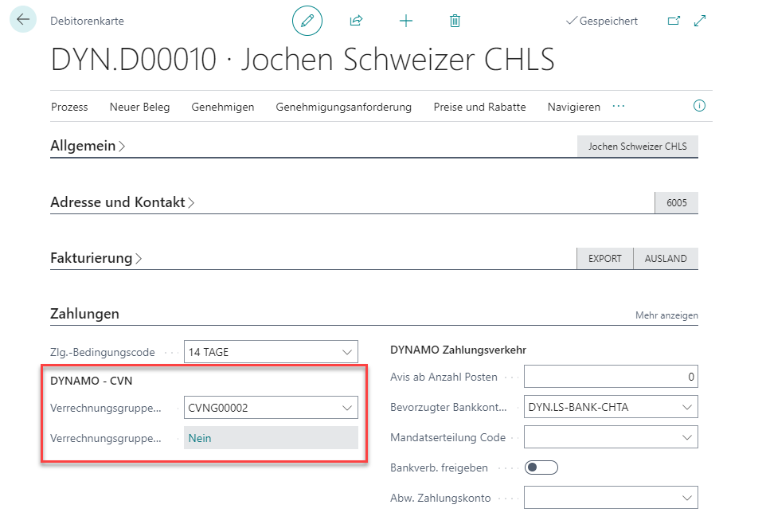
Task: Click the CVNG00002 field text
Action: (x=218, y=408)
